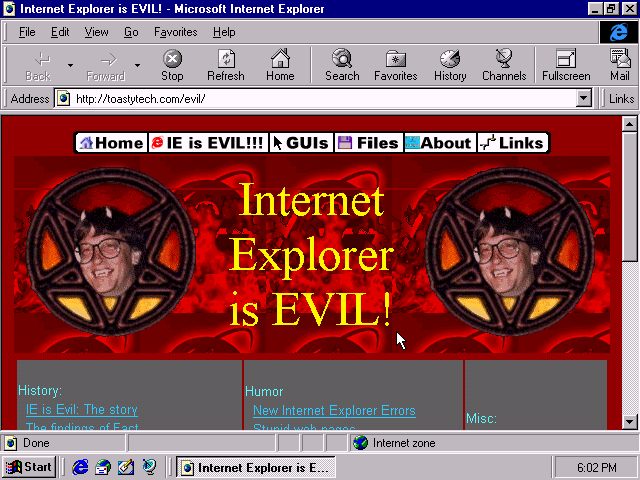Viewport: 640px width, 480px height.
Task: Open the Favorites menu in menu bar
Action: click(176, 32)
